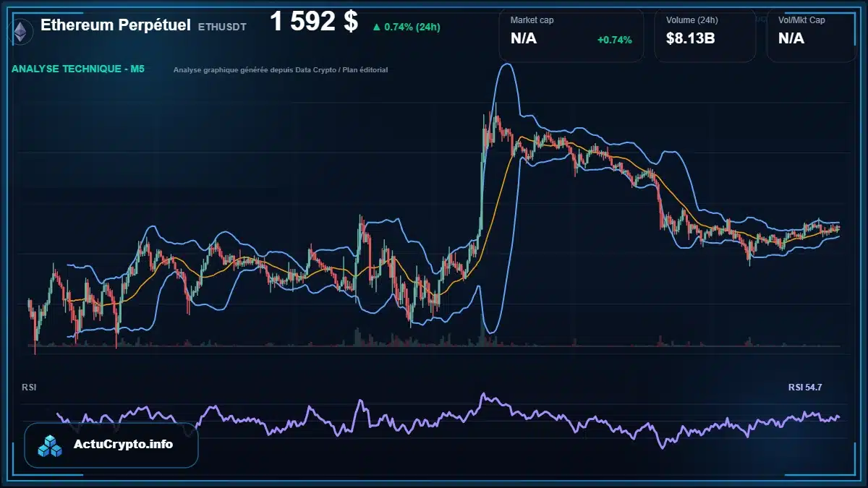Click the Volume (24h) label text
This screenshot has height=488, width=868.
tap(692, 20)
